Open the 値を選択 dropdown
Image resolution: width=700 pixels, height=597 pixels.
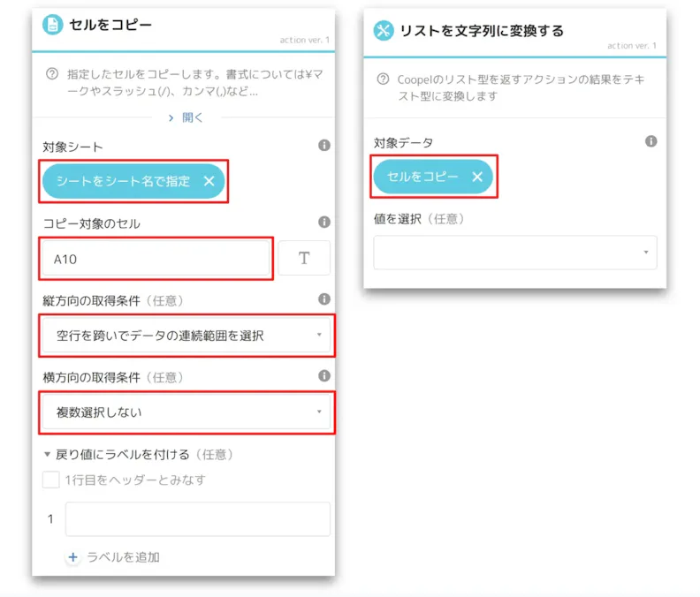pyautogui.click(x=515, y=253)
